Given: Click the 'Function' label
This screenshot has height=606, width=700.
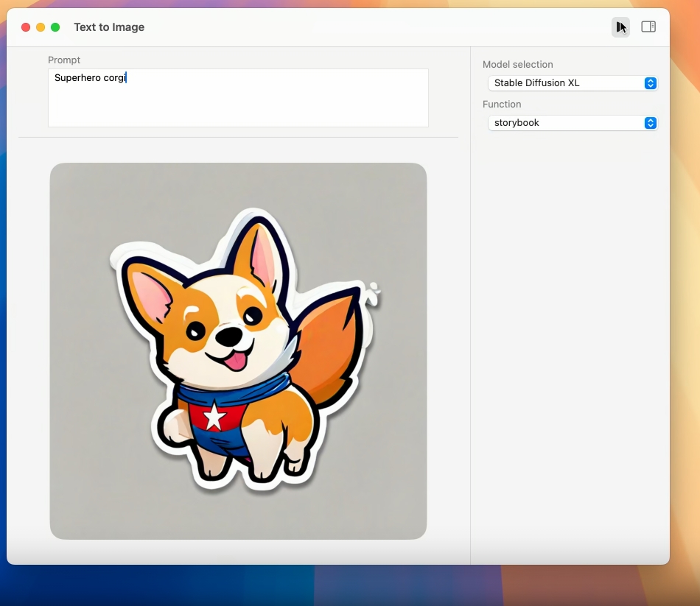Looking at the screenshot, I should 502,104.
